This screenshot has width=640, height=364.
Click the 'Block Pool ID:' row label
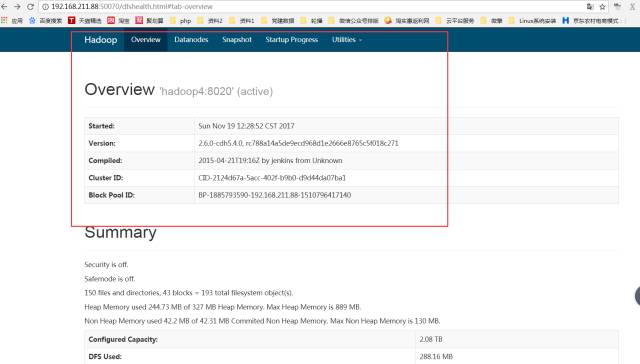coord(111,195)
